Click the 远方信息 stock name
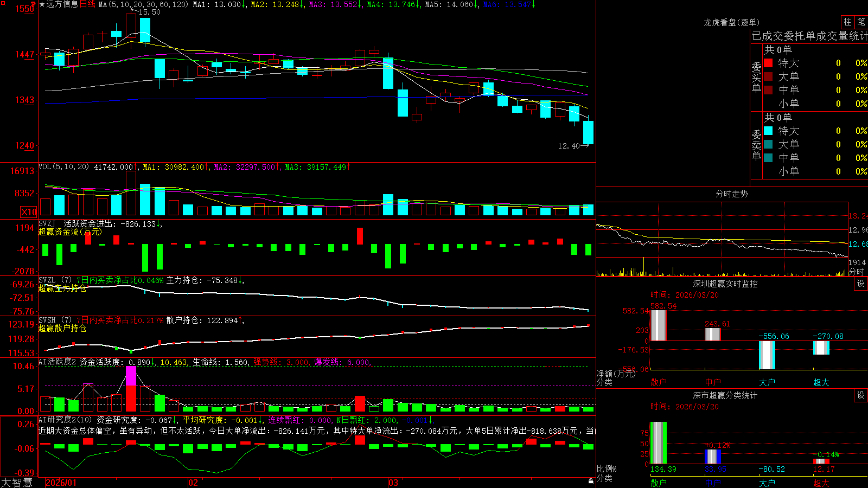Screen dimensions: 868x488 click(62, 4)
